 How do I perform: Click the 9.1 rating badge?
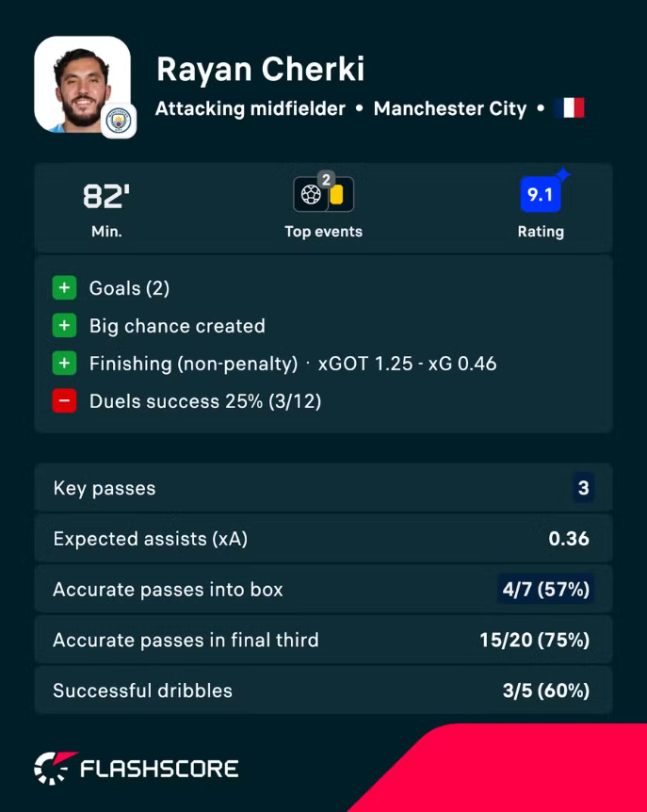click(x=541, y=195)
